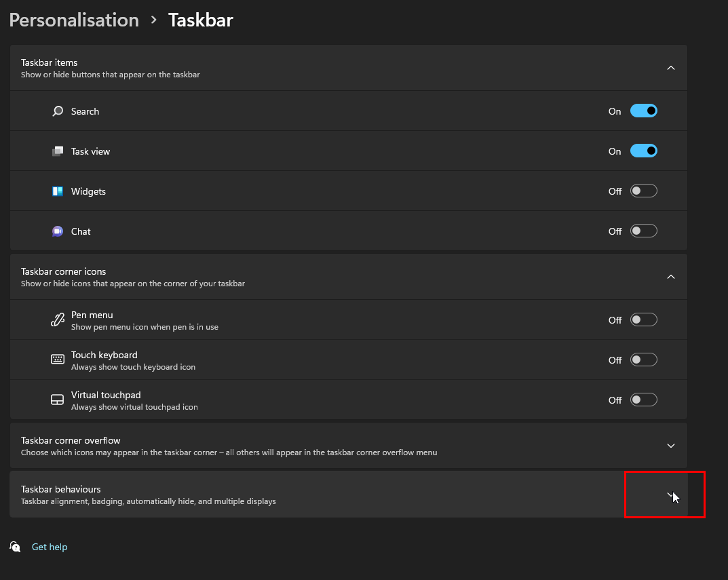Turn on the Chat toggle
Viewport: 728px width, 580px height.
pyautogui.click(x=643, y=231)
